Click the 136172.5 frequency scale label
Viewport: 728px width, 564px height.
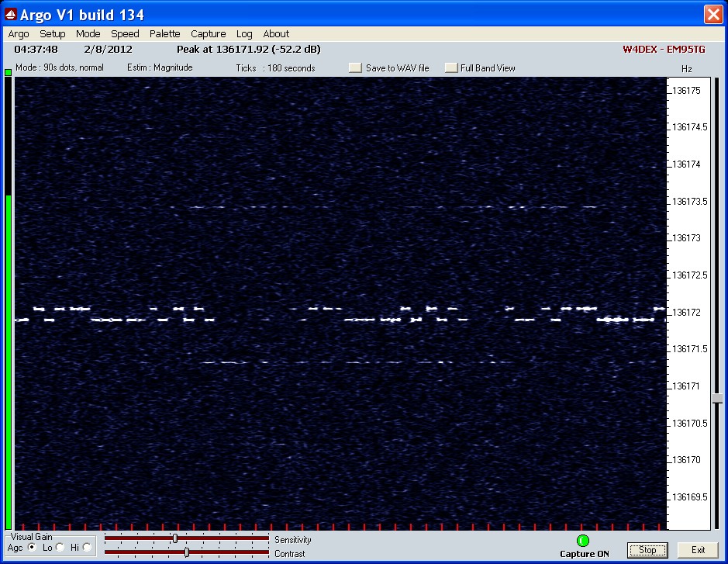pos(690,275)
